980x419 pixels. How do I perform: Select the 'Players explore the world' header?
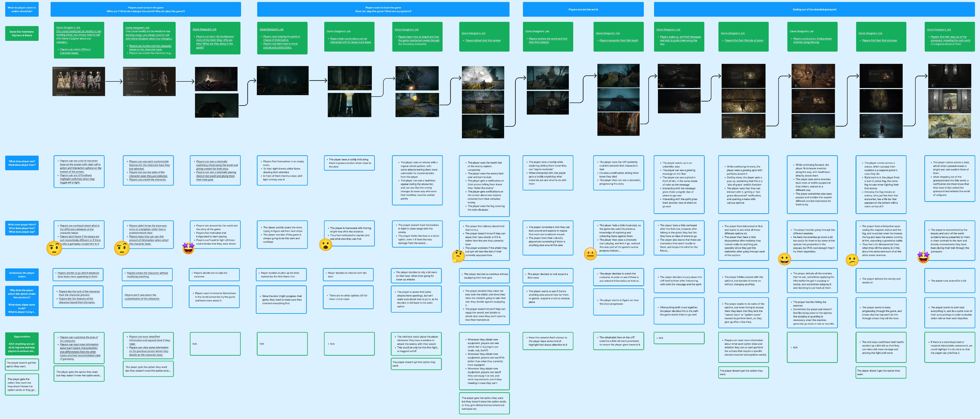pos(583,10)
